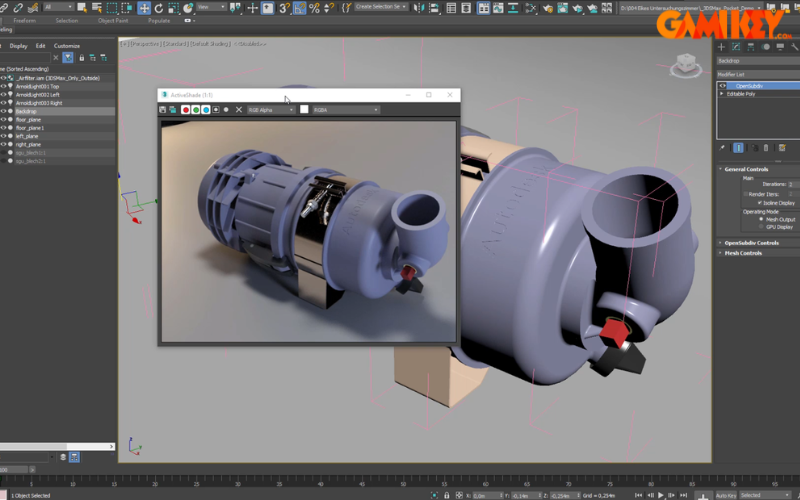Image resolution: width=800 pixels, height=500 pixels.
Task: Select Mesh Output radio button
Action: [x=761, y=219]
